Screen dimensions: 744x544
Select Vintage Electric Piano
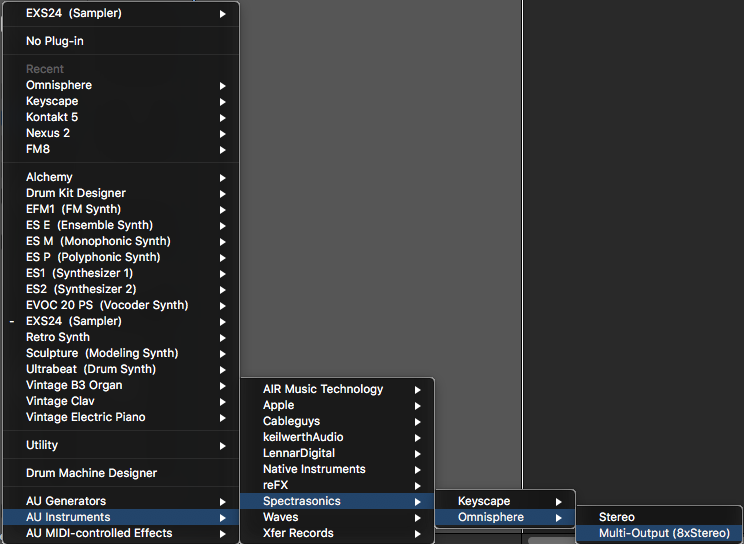(x=121, y=417)
